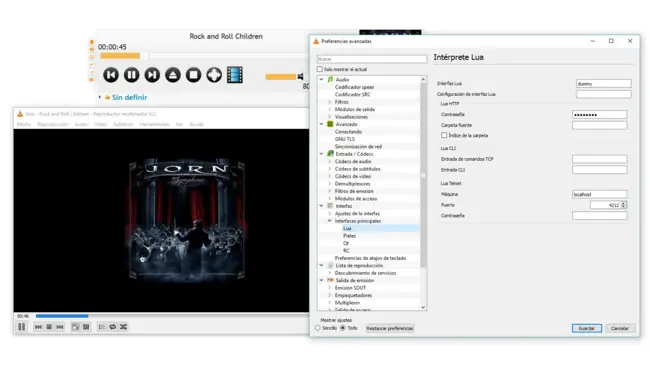Collapse the Interfaces principales node

click(x=330, y=221)
